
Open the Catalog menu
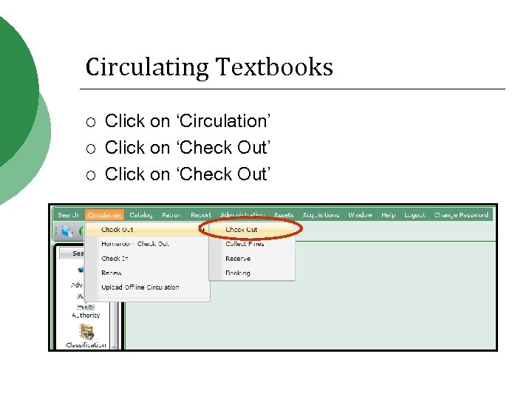click(x=141, y=215)
